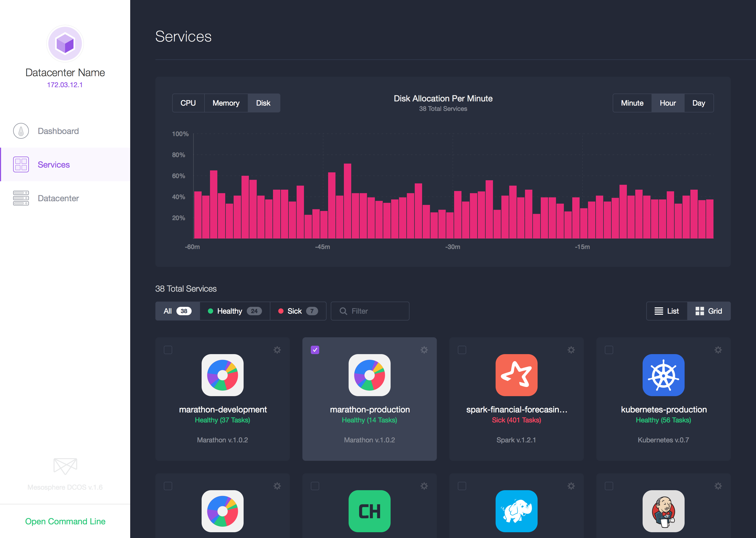The width and height of the screenshot is (756, 538).
Task: Toggle the marathon-development service checkbox
Action: [168, 349]
